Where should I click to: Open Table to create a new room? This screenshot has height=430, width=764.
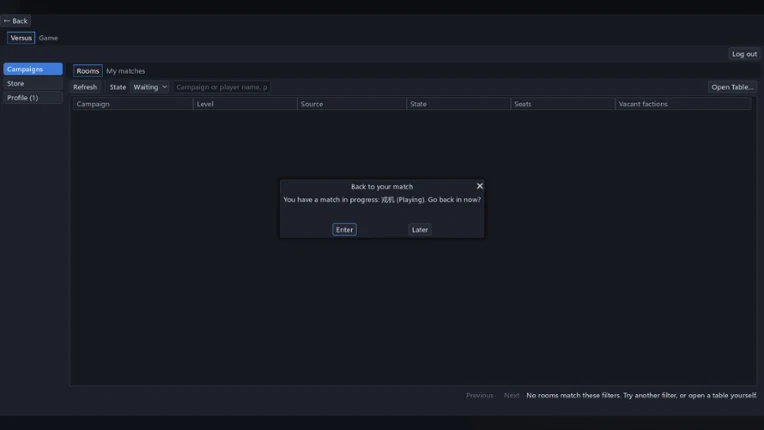point(732,87)
